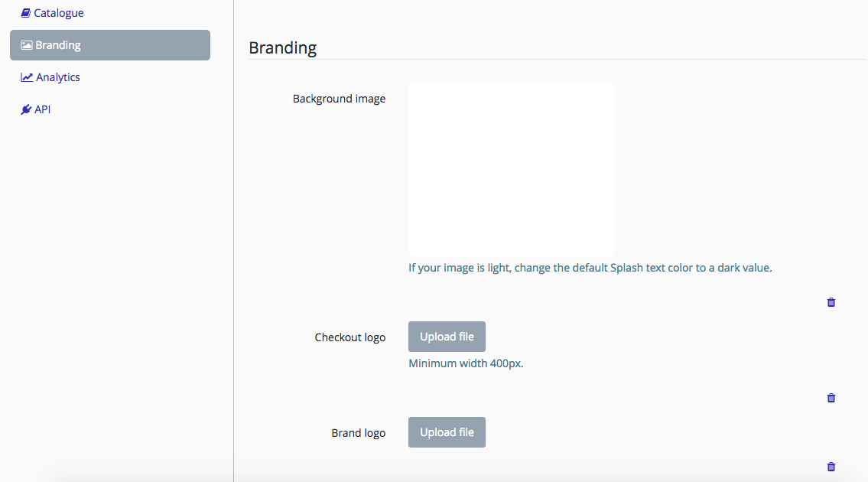The width and height of the screenshot is (868, 482).
Task: Click the Branding image icon
Action: (27, 45)
